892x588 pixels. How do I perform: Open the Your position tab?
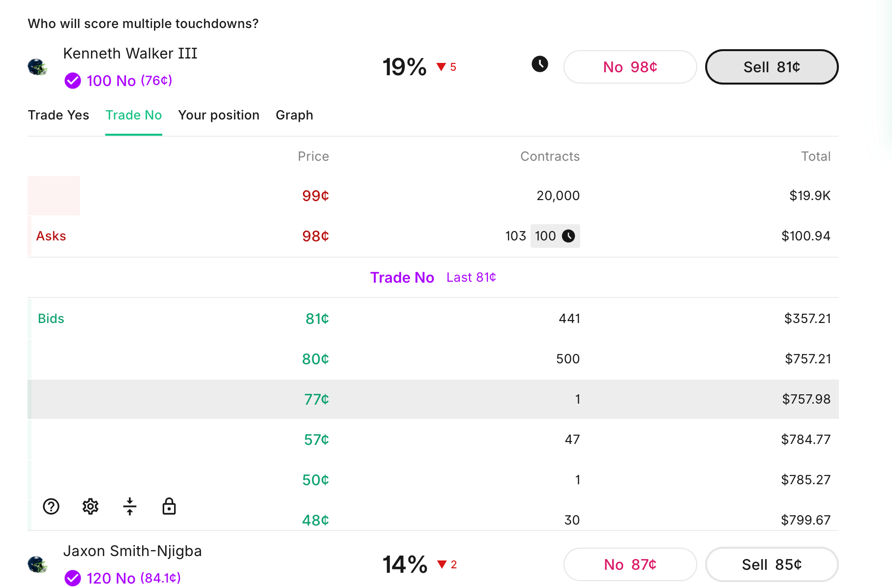pos(219,115)
